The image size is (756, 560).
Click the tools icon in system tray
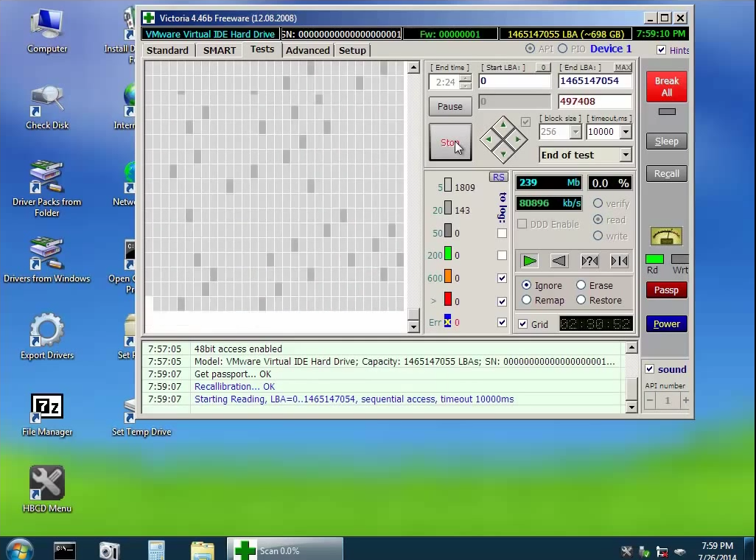626,551
